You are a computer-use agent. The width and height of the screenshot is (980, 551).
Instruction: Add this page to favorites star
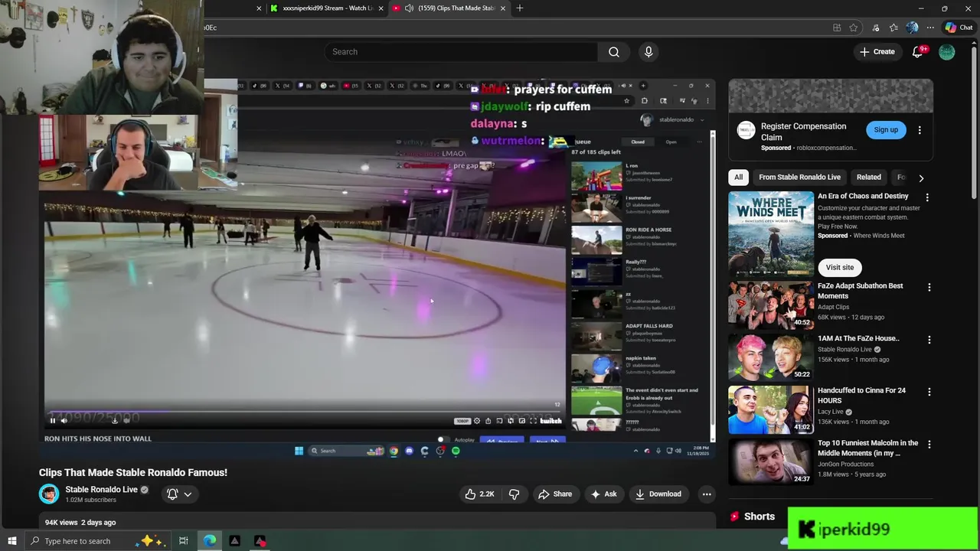(x=853, y=28)
